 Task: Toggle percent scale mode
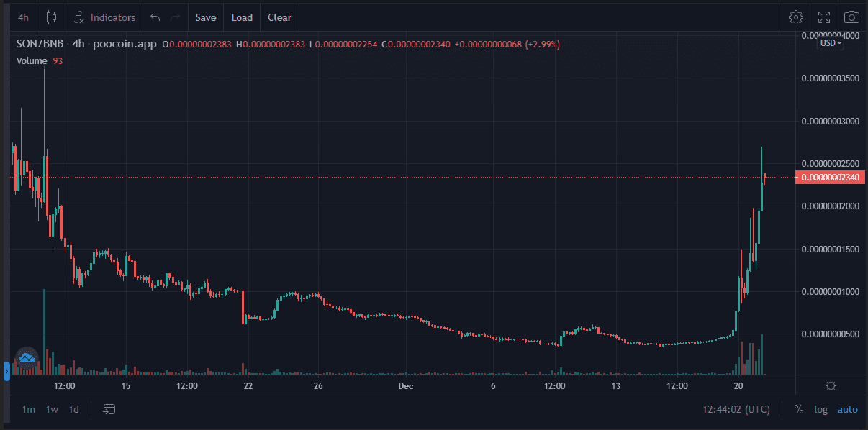pyautogui.click(x=797, y=409)
